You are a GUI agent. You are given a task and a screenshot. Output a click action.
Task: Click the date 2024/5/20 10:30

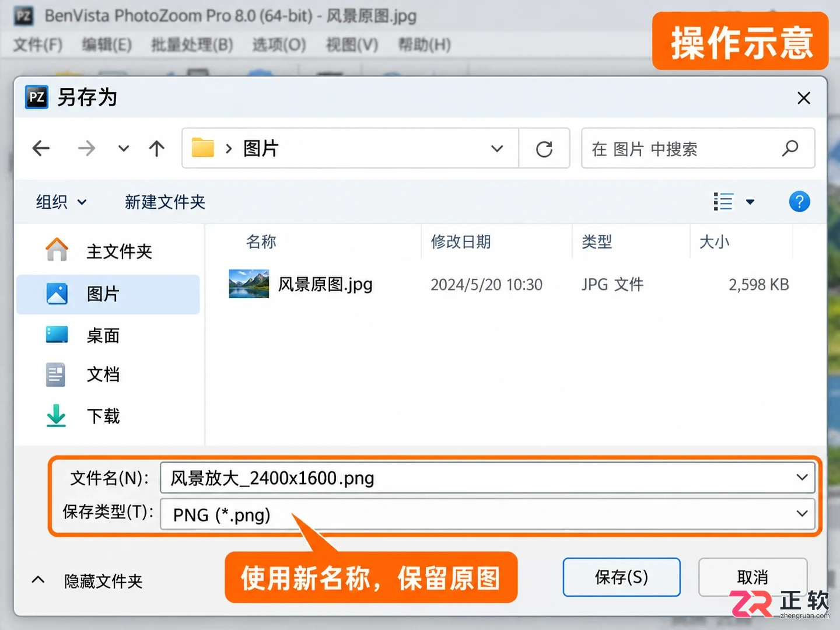point(487,285)
